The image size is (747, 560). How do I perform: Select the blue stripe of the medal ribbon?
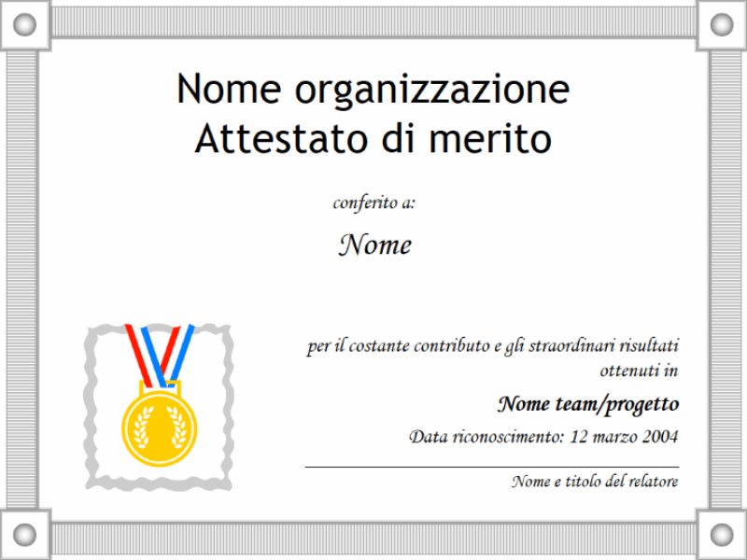184,343
